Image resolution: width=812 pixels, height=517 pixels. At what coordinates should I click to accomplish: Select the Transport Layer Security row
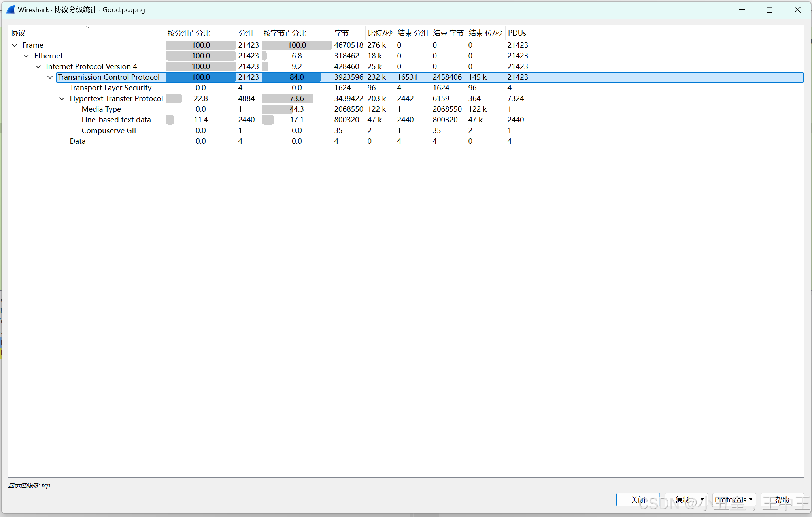click(406, 88)
